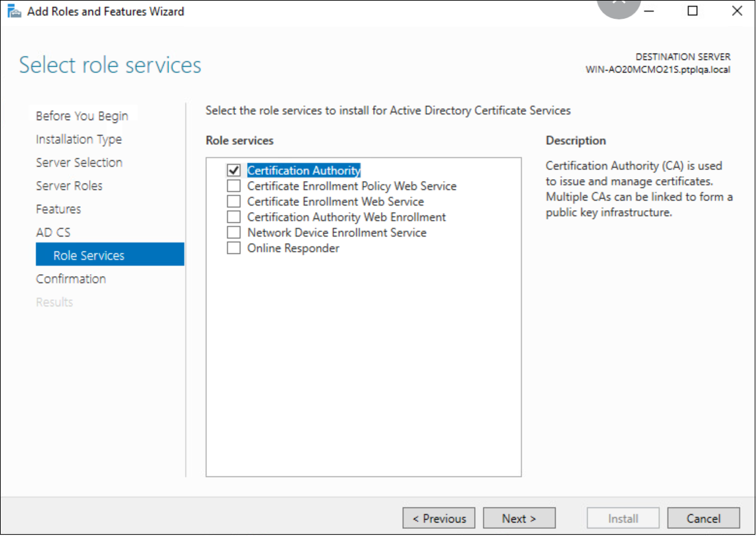Enable Network Device Enrollment Service checkbox
This screenshot has width=756, height=536.
pyautogui.click(x=234, y=232)
